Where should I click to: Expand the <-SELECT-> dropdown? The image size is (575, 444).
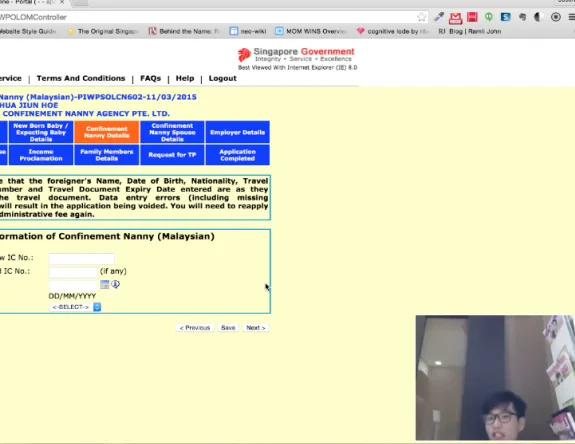point(75,307)
